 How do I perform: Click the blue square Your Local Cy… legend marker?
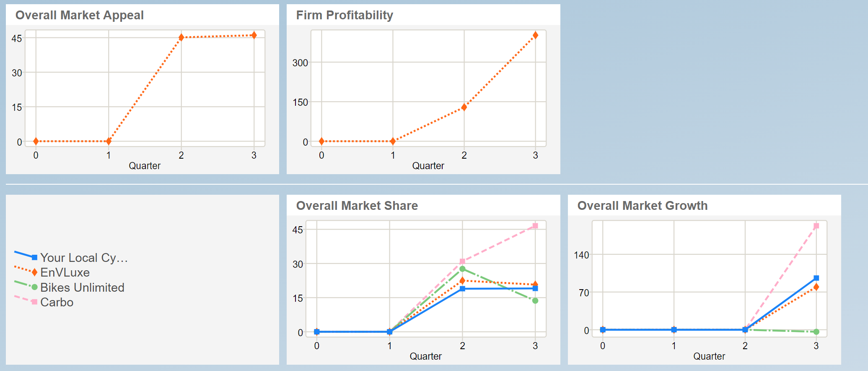pyautogui.click(x=34, y=257)
